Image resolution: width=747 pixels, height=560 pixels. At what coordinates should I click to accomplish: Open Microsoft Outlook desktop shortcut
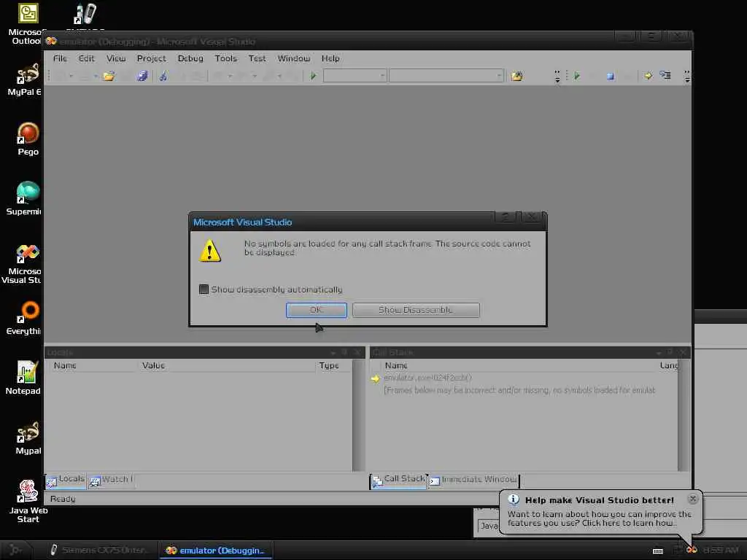coord(27,24)
